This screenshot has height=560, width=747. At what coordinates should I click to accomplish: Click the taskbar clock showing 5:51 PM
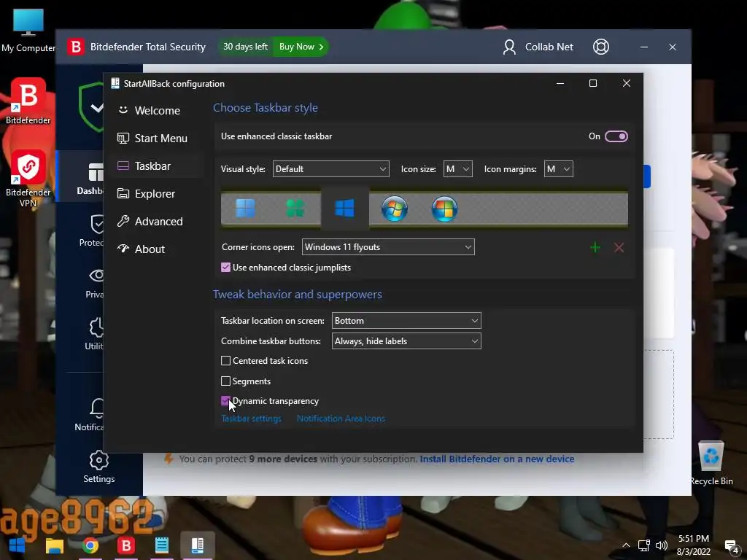[x=694, y=545]
